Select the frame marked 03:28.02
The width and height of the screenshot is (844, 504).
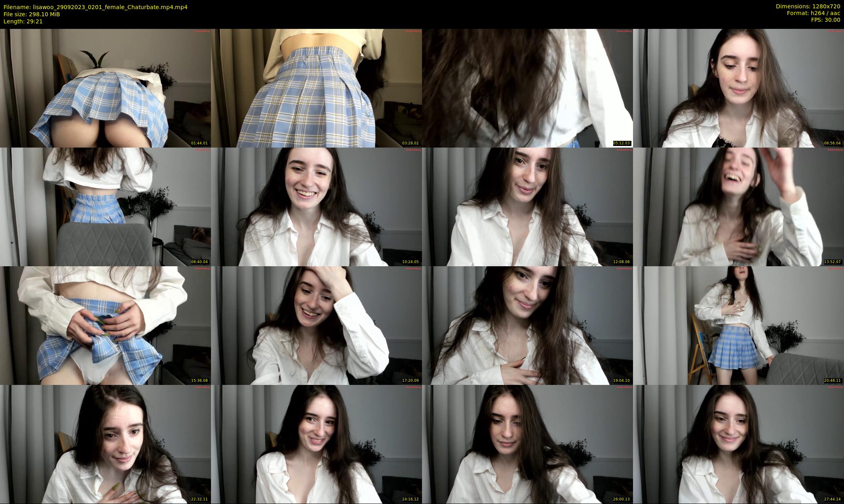pos(316,88)
